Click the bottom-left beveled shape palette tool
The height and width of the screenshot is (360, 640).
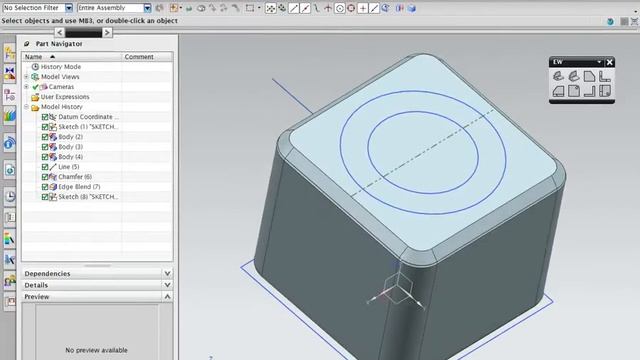pyautogui.click(x=558, y=91)
